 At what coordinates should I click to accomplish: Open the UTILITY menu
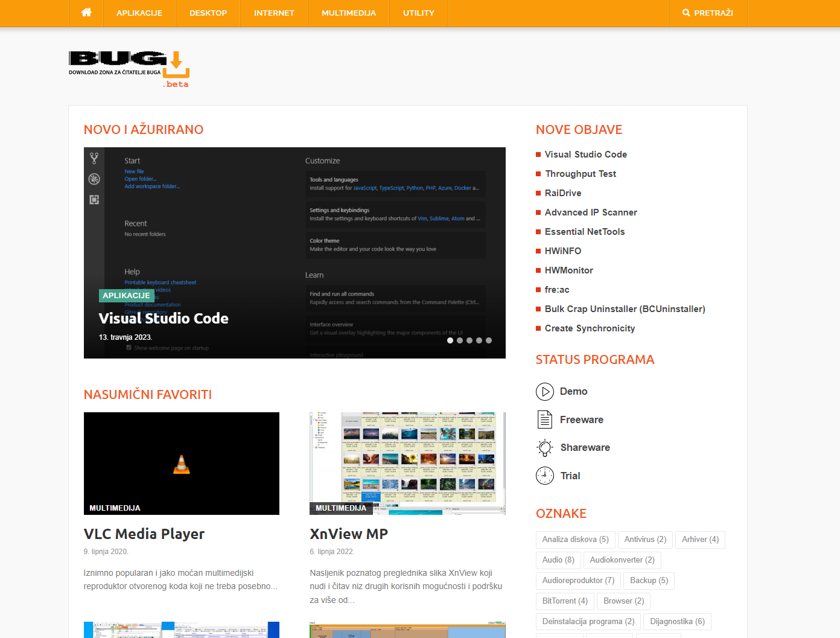(x=419, y=13)
